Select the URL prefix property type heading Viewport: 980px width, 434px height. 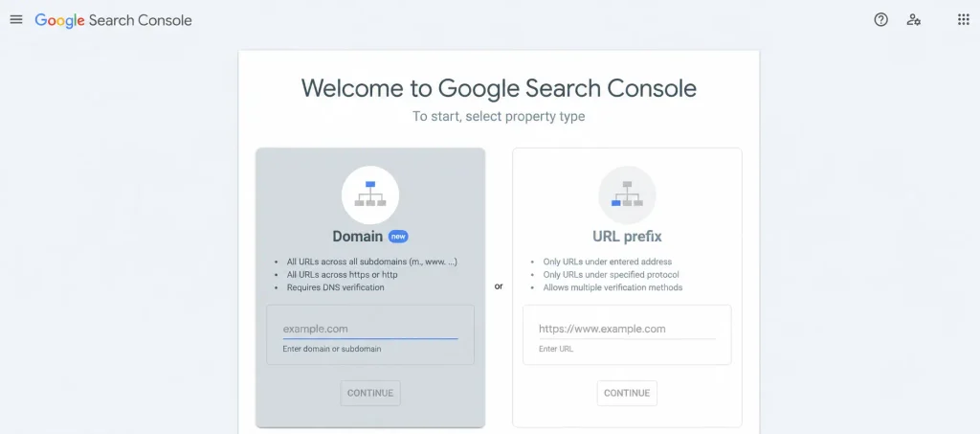[627, 237]
